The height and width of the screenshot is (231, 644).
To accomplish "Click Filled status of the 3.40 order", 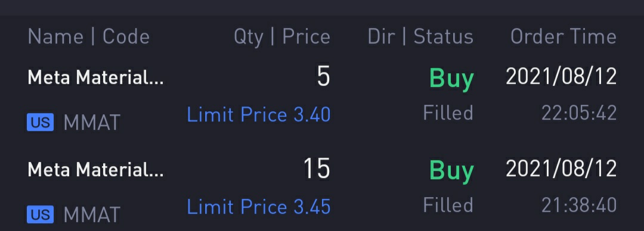I will coord(448,113).
